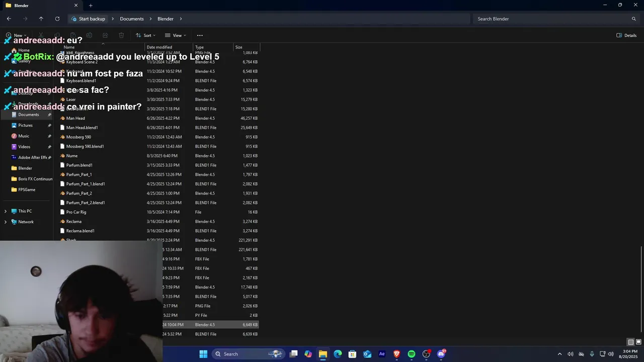Open chevron after Documents breadcrumb
Viewport: 644px width, 362px height.
point(150,19)
